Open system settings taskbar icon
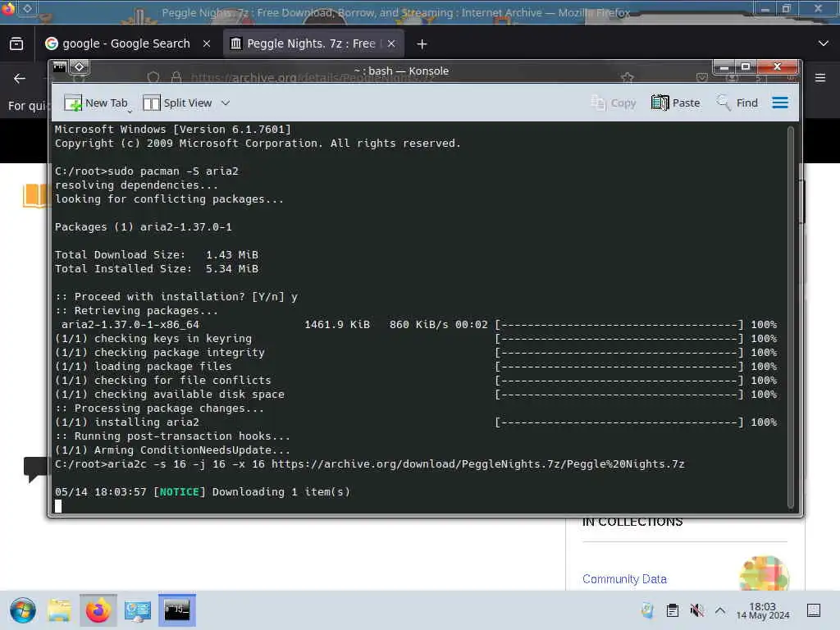The image size is (840, 630). tap(138, 610)
